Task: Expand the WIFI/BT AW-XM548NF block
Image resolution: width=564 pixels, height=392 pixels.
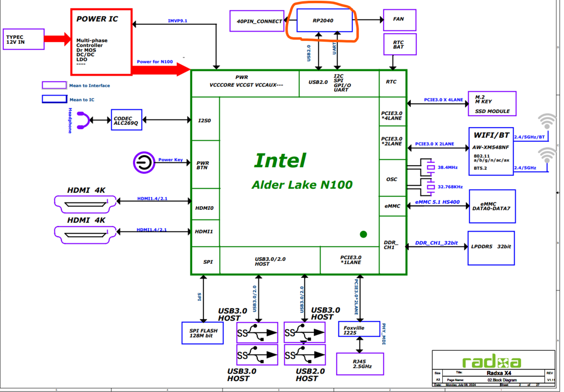Action: click(x=491, y=150)
